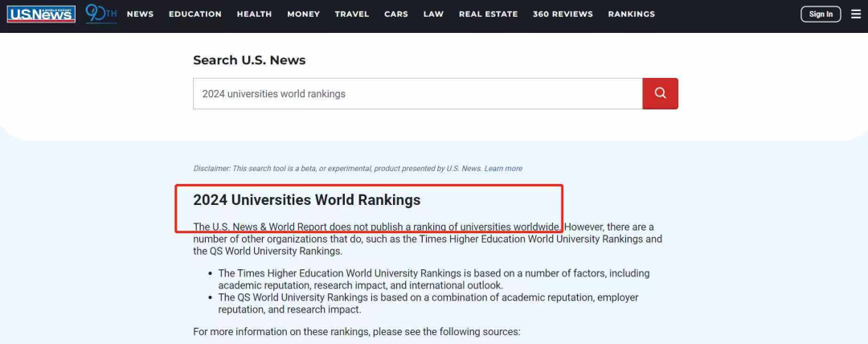Click the 90th anniversary logo
Screen dimensions: 868x344
click(100, 14)
